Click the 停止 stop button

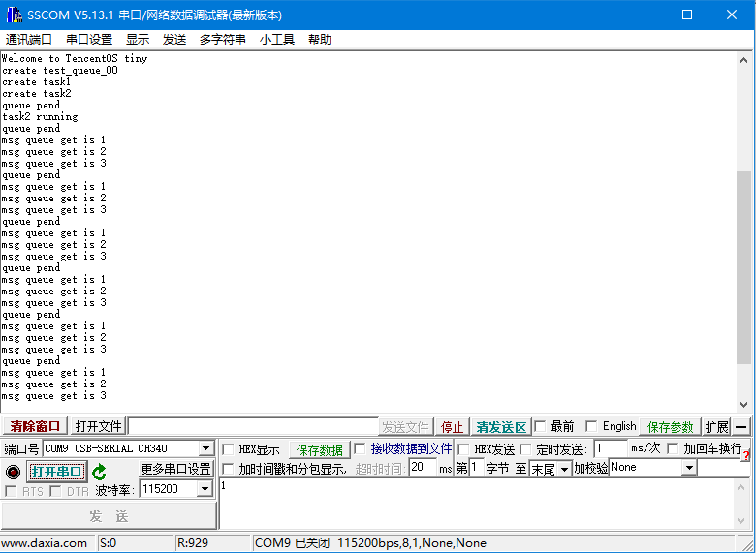(x=452, y=427)
